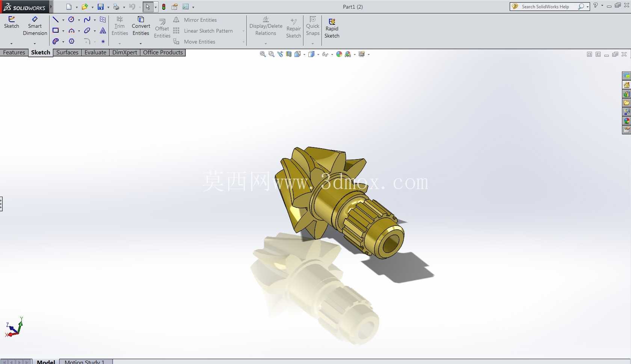Image resolution: width=631 pixels, height=364 pixels.
Task: Switch to the Evaluate tab
Action: click(x=95, y=53)
